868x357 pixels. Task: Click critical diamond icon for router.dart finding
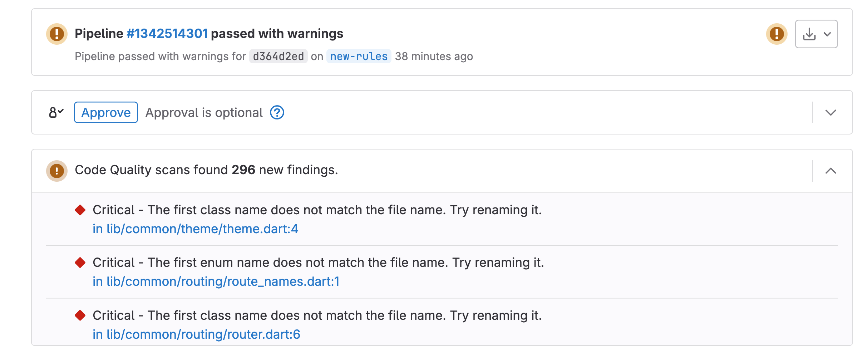(x=80, y=316)
